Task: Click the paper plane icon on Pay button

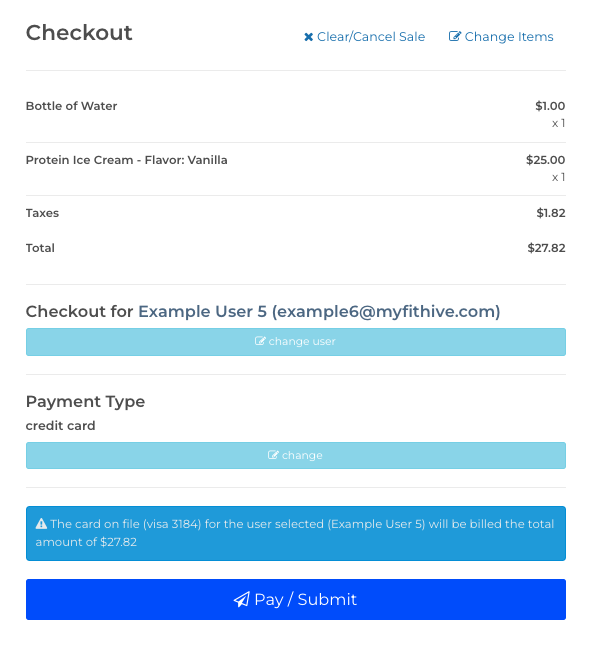Action: click(x=241, y=600)
